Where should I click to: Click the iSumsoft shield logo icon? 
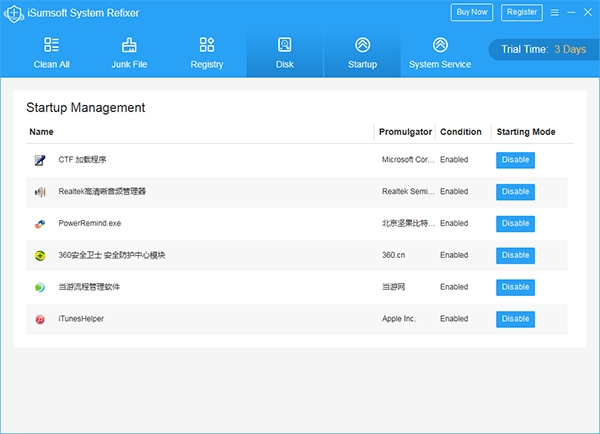(x=14, y=13)
